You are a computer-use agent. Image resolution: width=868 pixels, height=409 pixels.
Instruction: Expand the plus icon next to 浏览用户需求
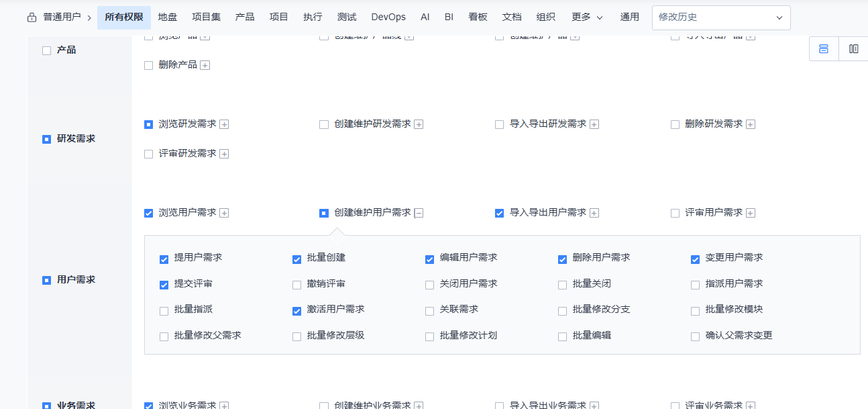[x=224, y=213]
